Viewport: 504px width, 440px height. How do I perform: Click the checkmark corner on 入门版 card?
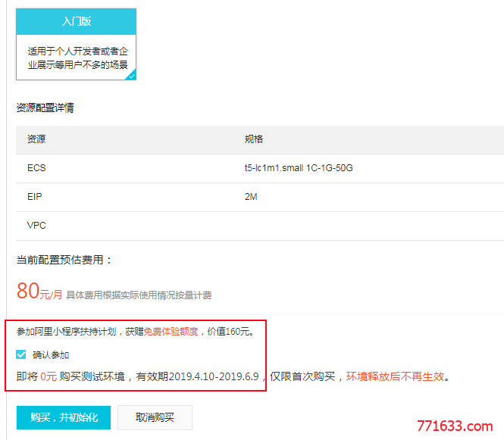pyautogui.click(x=131, y=76)
